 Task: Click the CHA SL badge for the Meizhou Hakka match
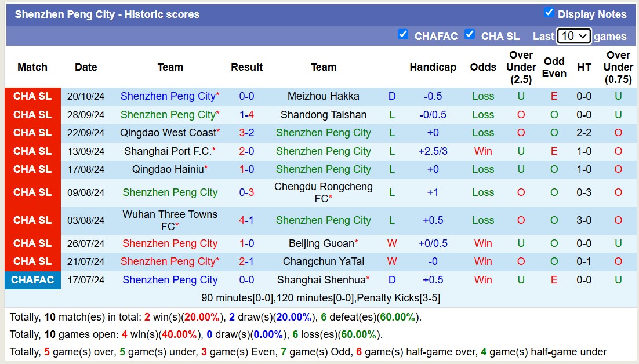tap(32, 96)
